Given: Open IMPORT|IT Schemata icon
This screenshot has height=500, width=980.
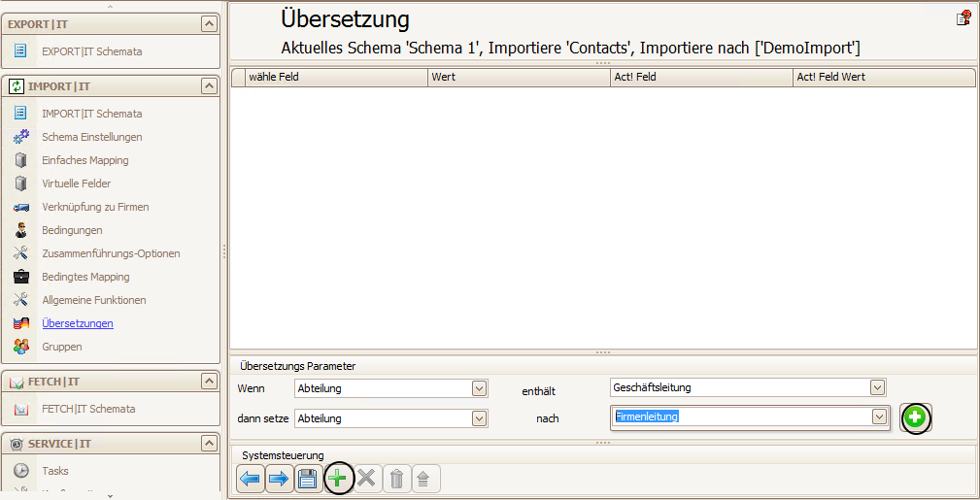Looking at the screenshot, I should click(20, 114).
